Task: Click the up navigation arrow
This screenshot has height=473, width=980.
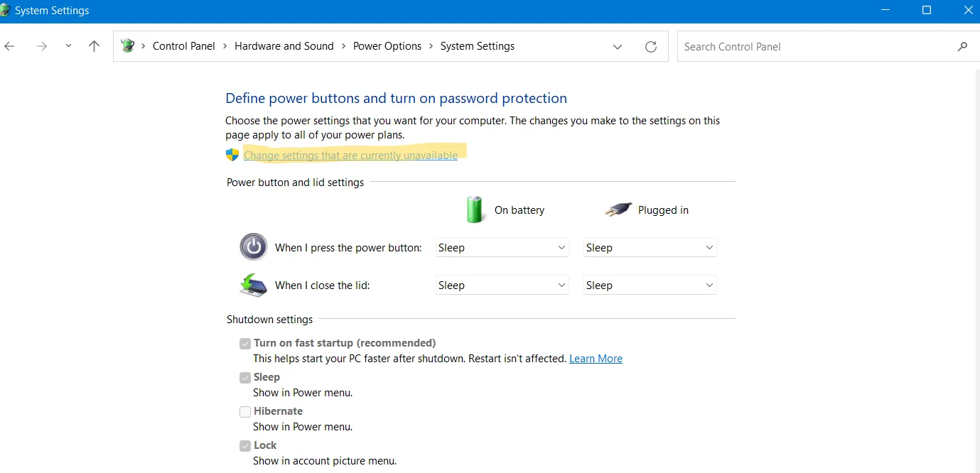Action: coord(94,45)
